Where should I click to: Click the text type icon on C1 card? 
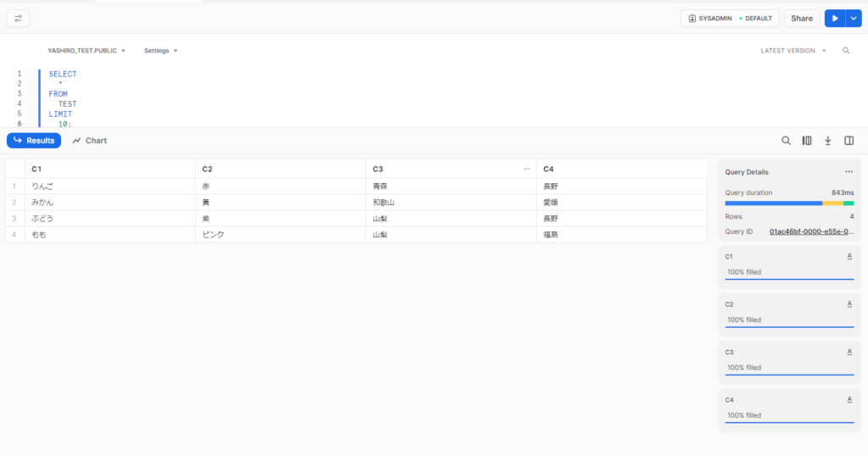tap(849, 256)
